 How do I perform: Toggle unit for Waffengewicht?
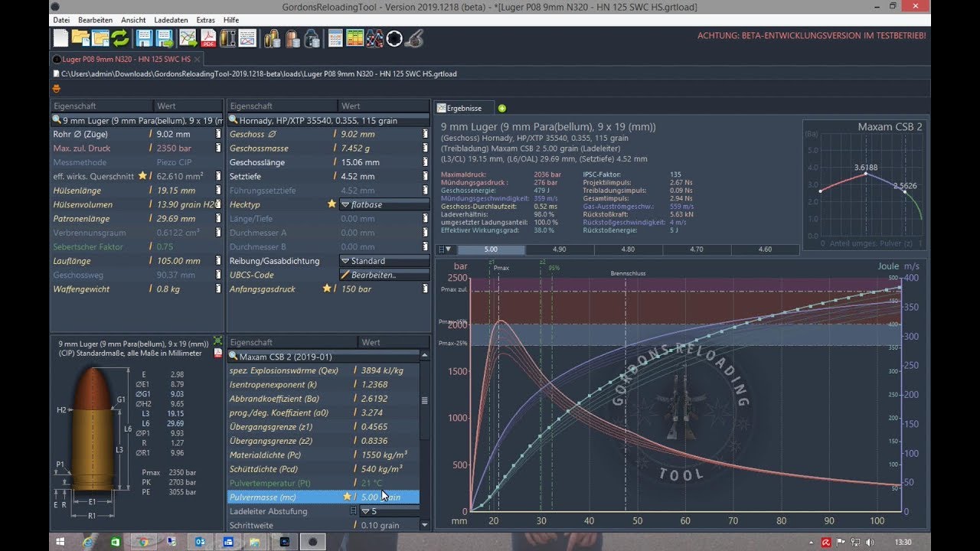pos(218,289)
